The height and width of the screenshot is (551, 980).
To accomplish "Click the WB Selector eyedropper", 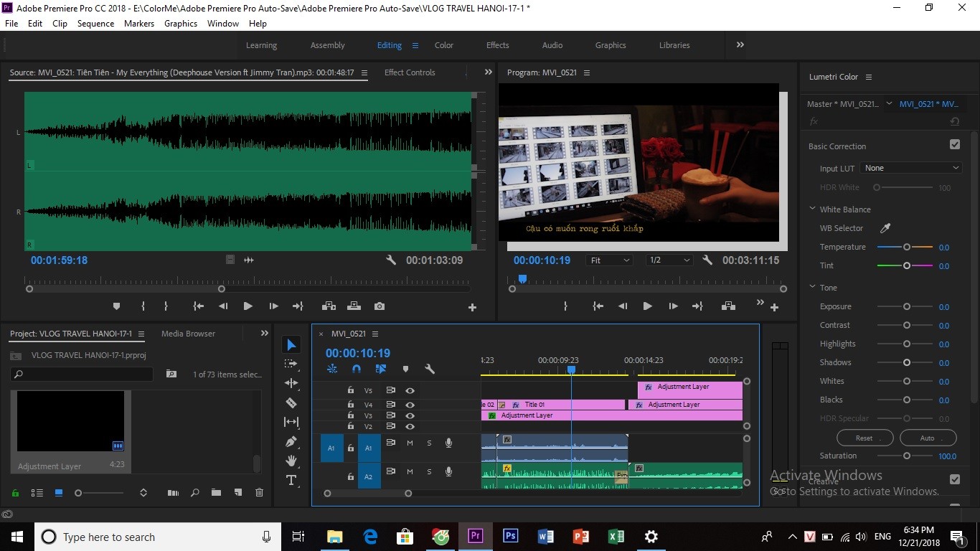I will tap(885, 228).
